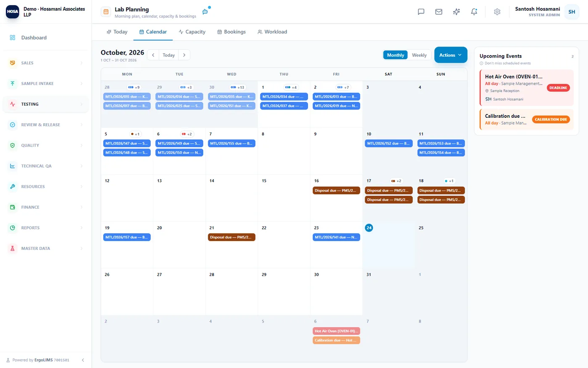Click the Sales sidebar icon
Viewport: 588px width, 368px height.
(x=13, y=63)
